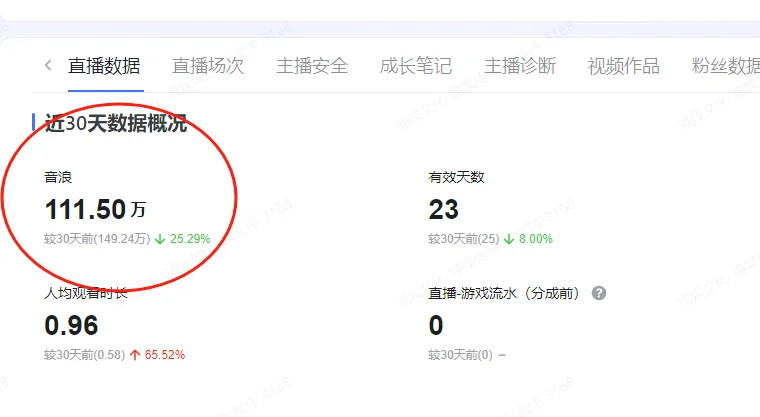This screenshot has height=417, width=760.
Task: Click the 较30天前(25) comparison text
Action: click(x=464, y=239)
